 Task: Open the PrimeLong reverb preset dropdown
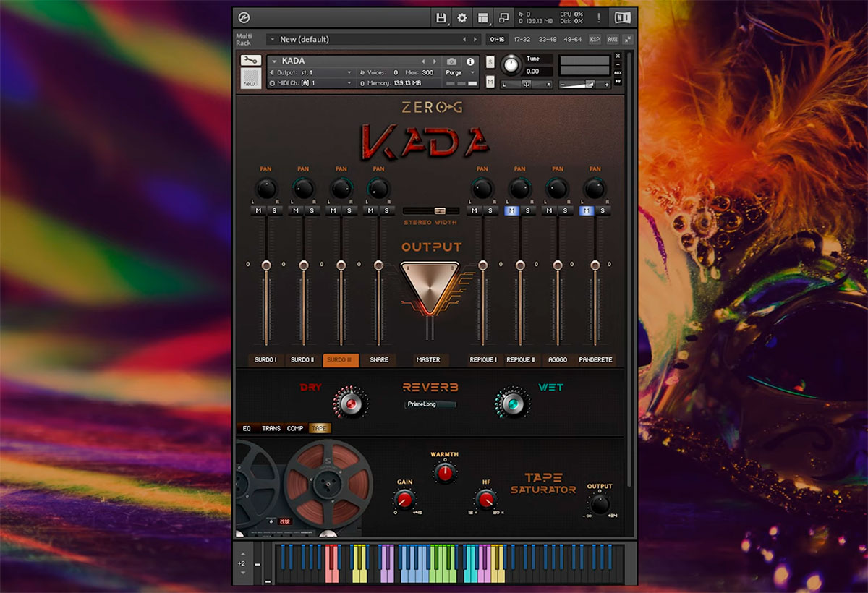(430, 404)
